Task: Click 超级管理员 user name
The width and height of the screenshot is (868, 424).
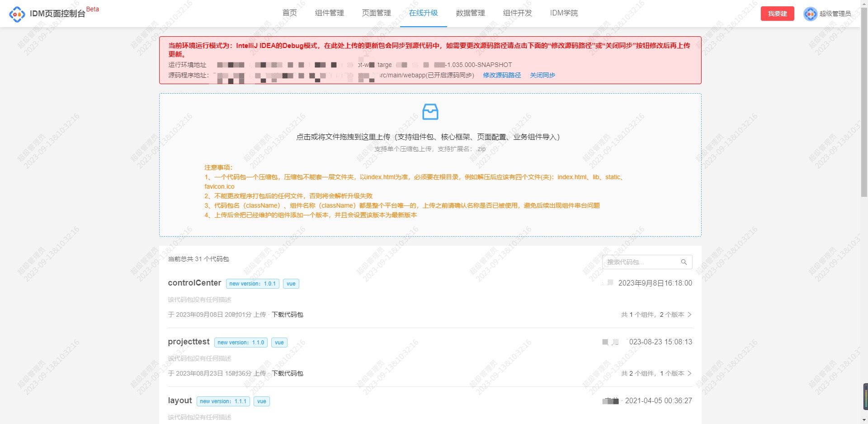Action: (x=835, y=14)
